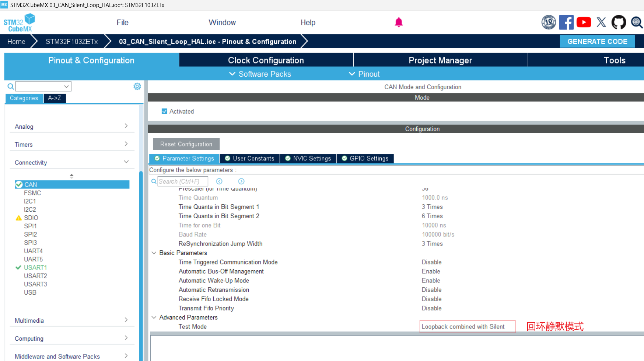The image size is (644, 361).
Task: Select Pinout & Configuration tab
Action: pos(91,60)
